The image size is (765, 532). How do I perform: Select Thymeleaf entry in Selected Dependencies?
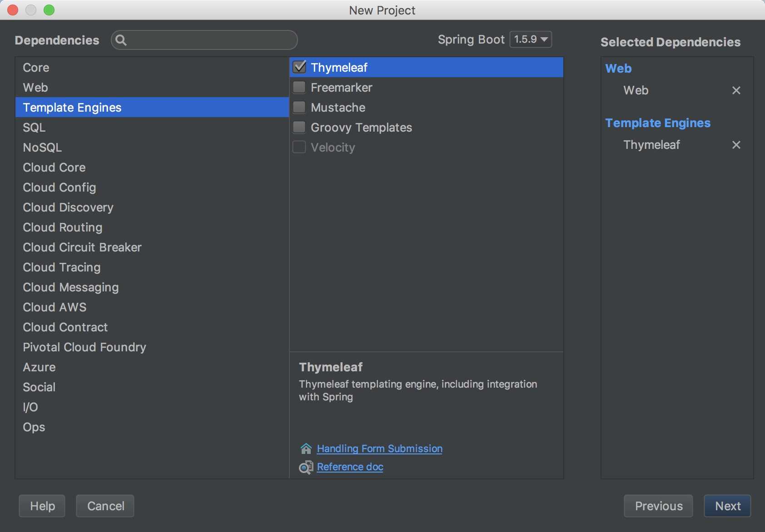coord(651,145)
